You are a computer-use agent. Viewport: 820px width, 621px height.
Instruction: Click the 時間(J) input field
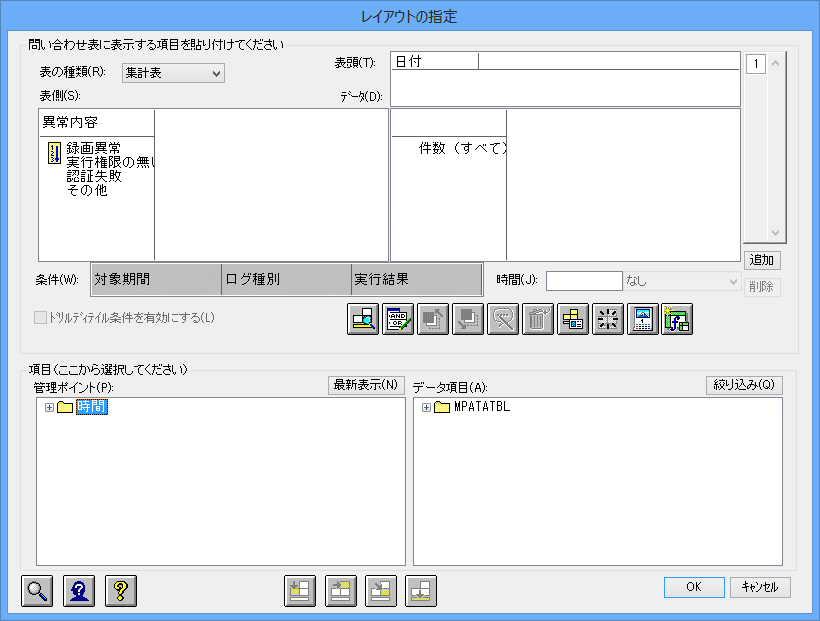(584, 281)
